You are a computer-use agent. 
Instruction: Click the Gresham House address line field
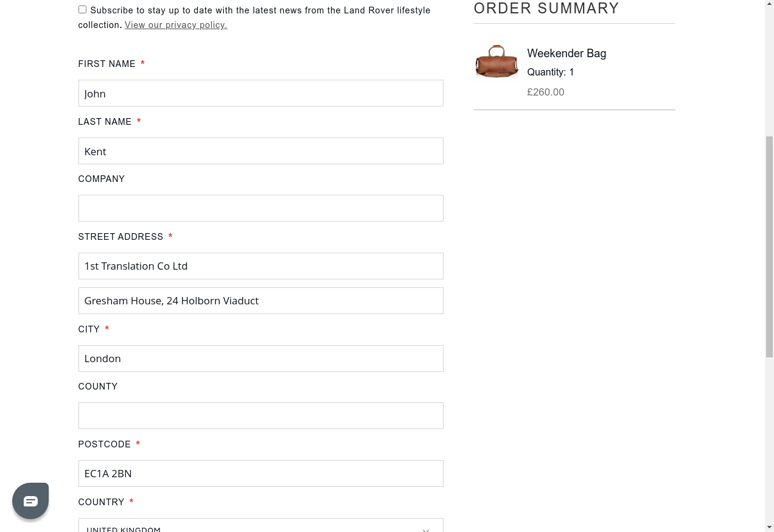coord(260,301)
